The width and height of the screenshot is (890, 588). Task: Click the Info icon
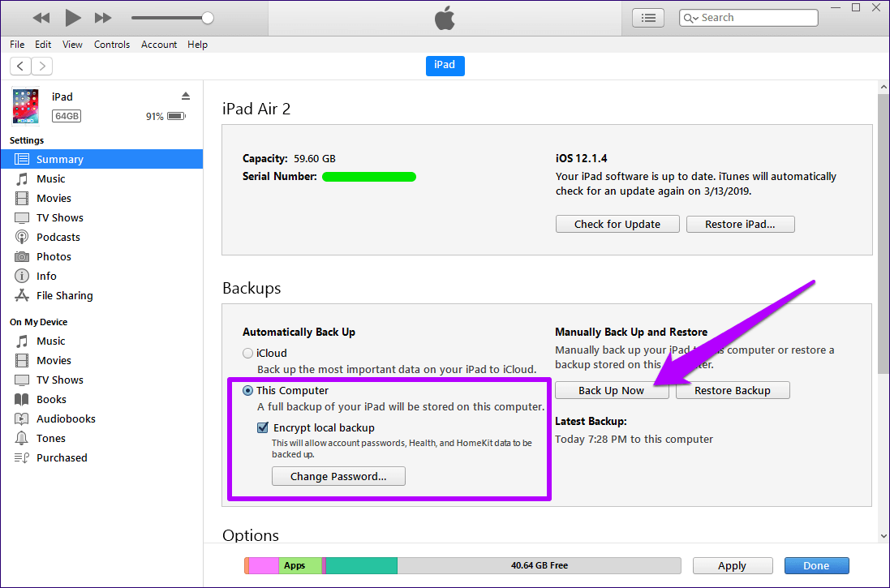point(22,276)
